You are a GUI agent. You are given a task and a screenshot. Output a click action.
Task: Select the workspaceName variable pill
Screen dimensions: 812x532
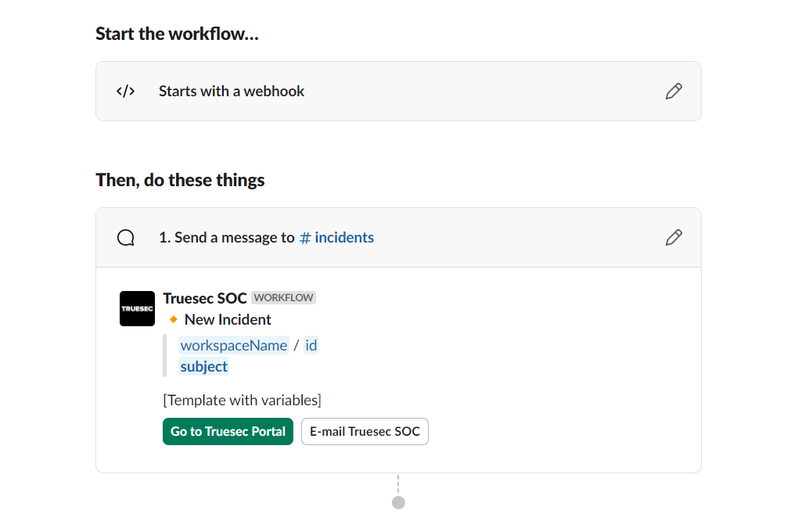click(x=233, y=345)
